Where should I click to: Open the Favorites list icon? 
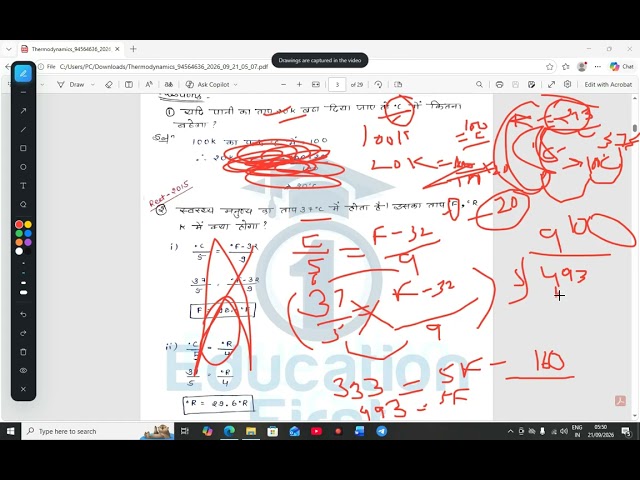pyautogui.click(x=566, y=67)
